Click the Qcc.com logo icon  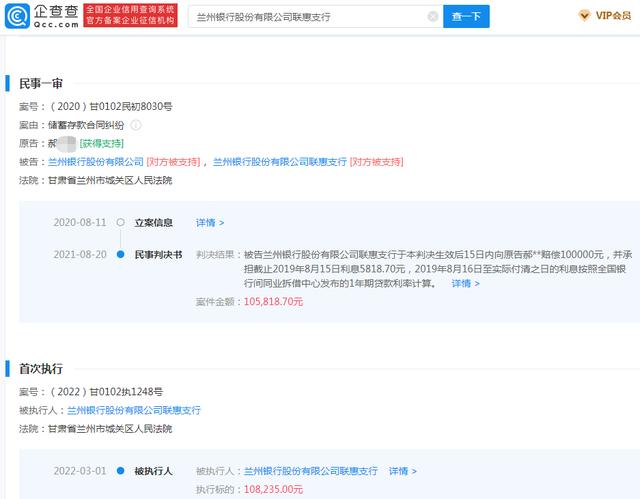(17, 16)
